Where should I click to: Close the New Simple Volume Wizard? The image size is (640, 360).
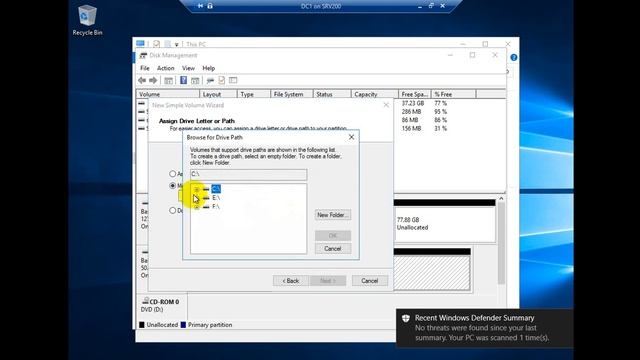pos(386,105)
